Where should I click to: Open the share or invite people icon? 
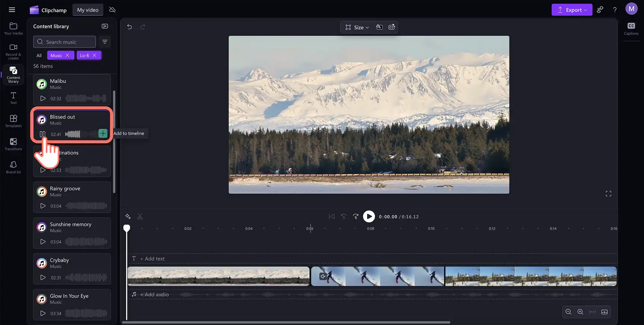point(600,10)
